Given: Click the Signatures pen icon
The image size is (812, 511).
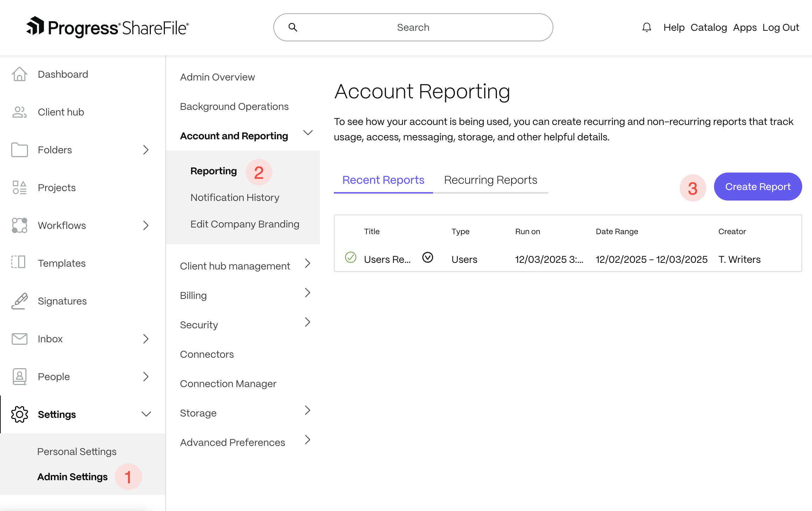Looking at the screenshot, I should [x=19, y=301].
